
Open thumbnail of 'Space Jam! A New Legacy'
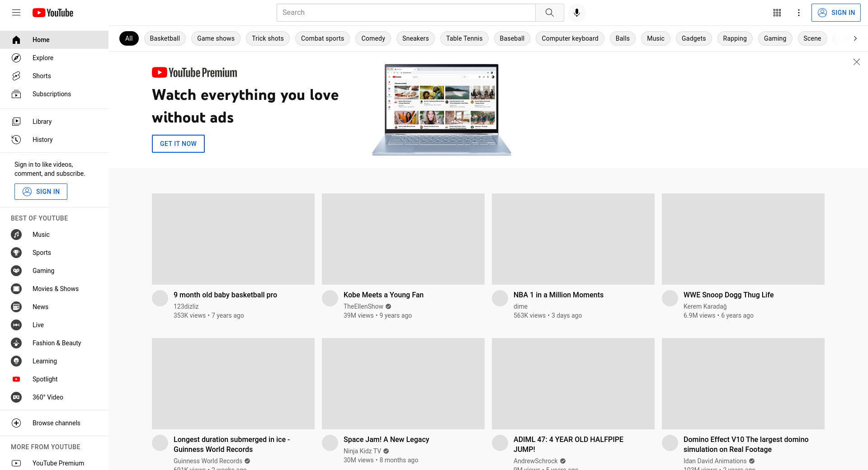403,384
